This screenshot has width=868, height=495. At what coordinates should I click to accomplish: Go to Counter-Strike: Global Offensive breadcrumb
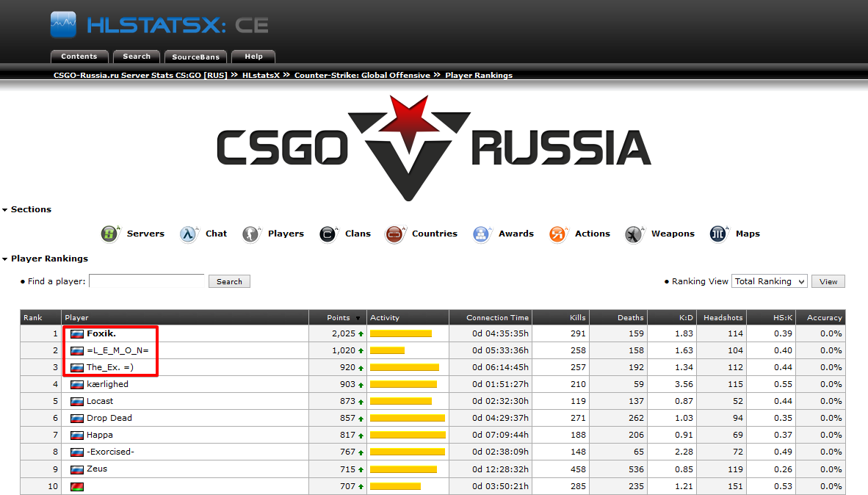pos(362,76)
